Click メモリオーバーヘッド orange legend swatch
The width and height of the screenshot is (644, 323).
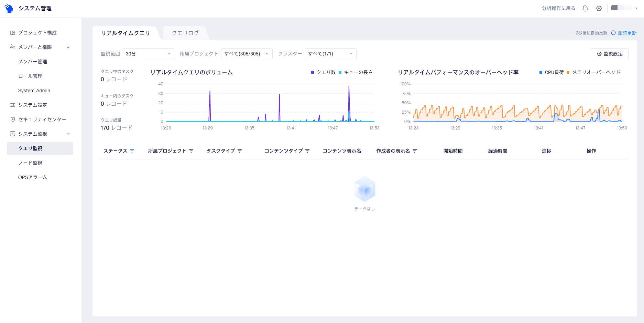(568, 72)
